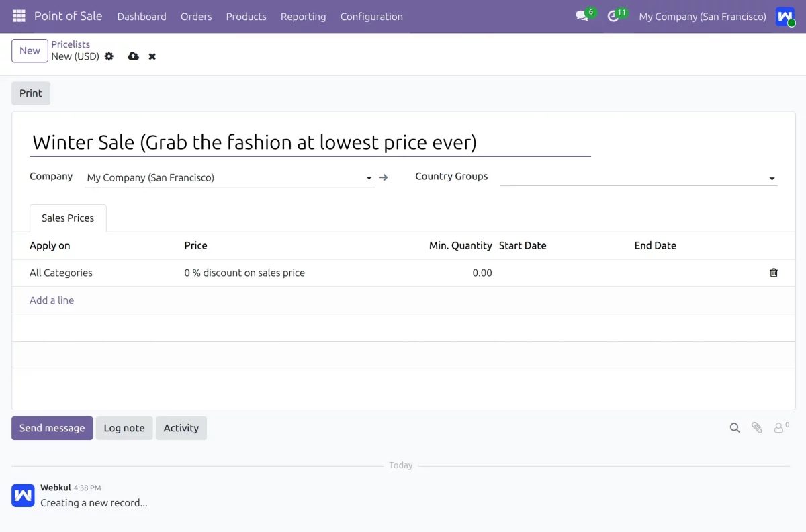Open My Company (San Francisco) switcher

703,17
